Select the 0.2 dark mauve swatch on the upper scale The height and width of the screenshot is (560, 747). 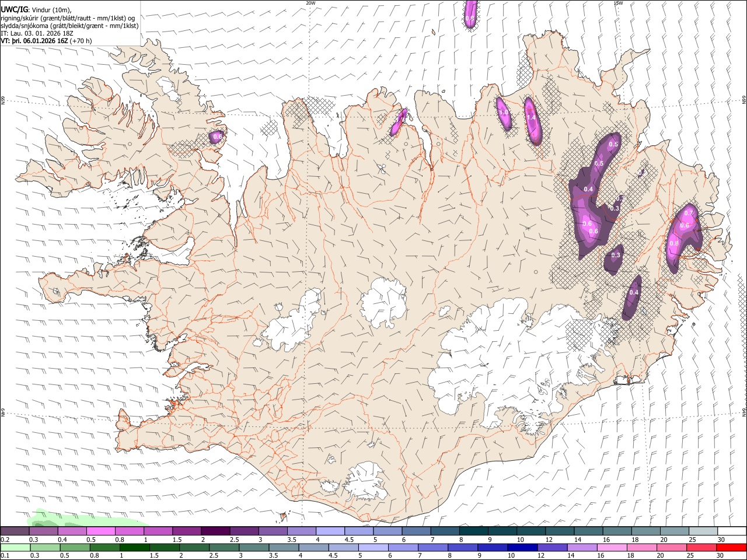pyautogui.click(x=15, y=531)
